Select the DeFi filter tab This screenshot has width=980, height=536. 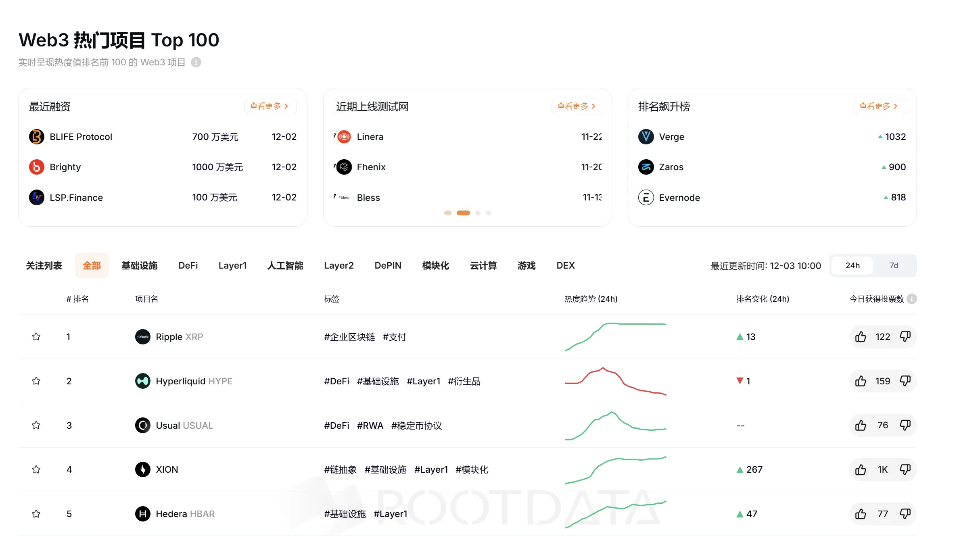pyautogui.click(x=188, y=265)
